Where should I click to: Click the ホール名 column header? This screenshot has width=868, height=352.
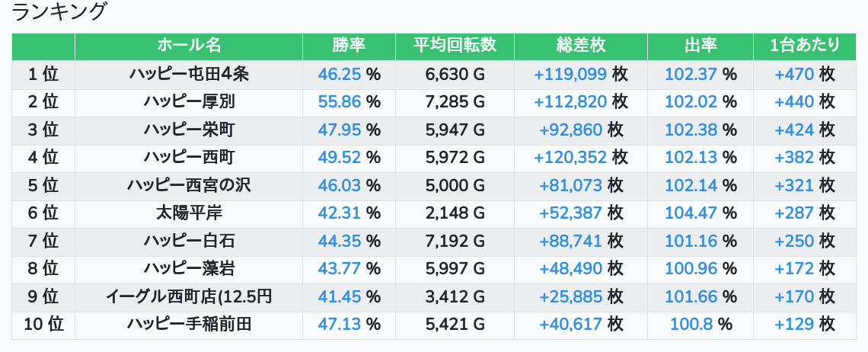pos(189,46)
